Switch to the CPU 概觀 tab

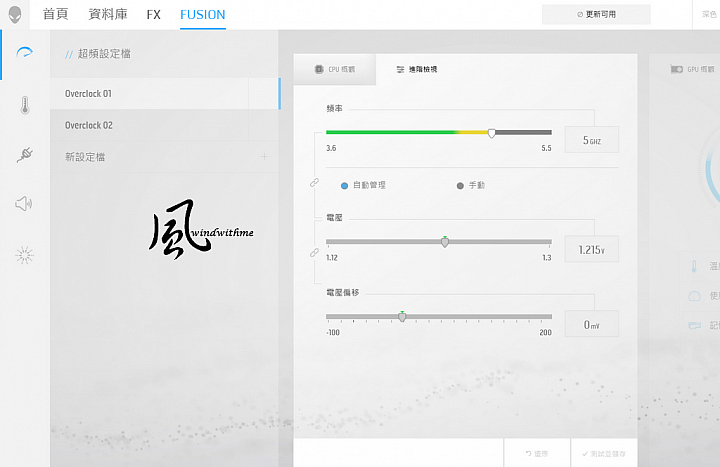click(335, 69)
